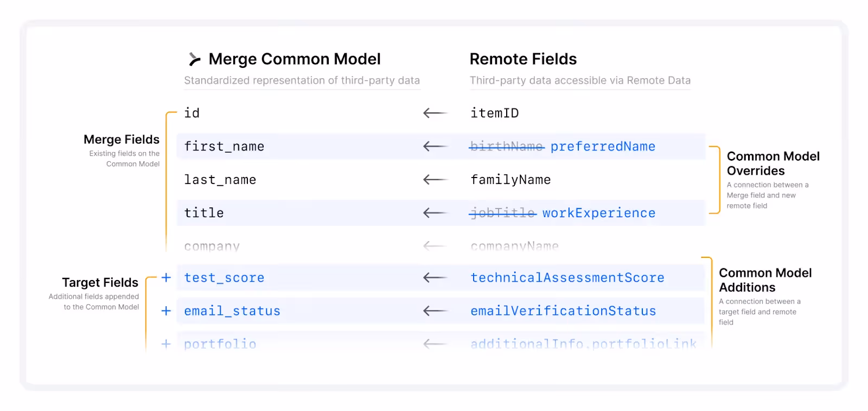The image size is (868, 411).
Task: Click the arrow between id and itemID
Action: pos(435,113)
